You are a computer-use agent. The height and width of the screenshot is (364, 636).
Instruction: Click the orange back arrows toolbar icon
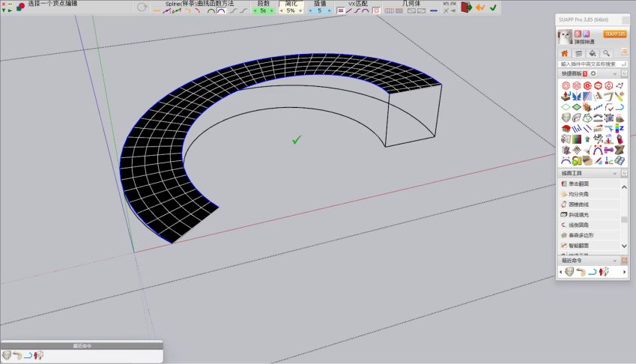tap(480, 7)
